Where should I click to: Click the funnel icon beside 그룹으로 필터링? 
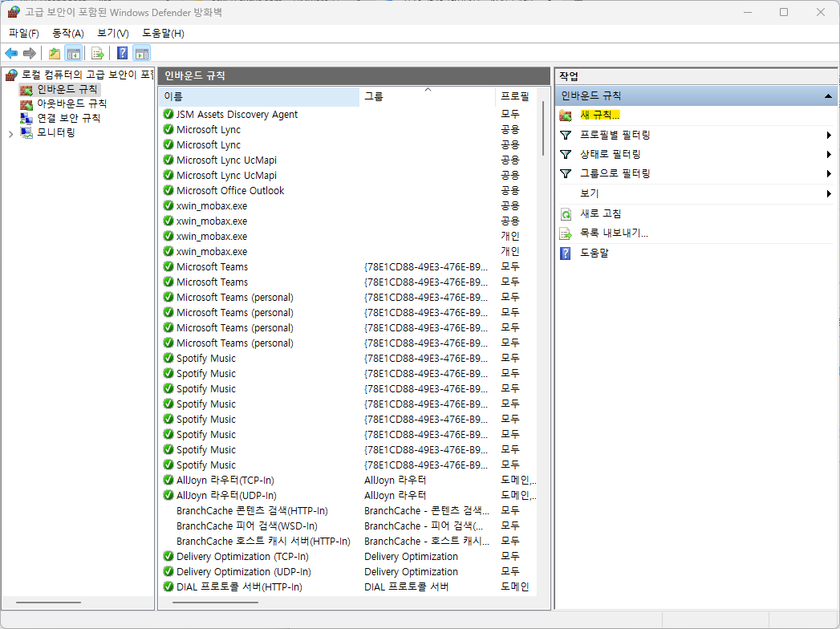click(x=566, y=173)
